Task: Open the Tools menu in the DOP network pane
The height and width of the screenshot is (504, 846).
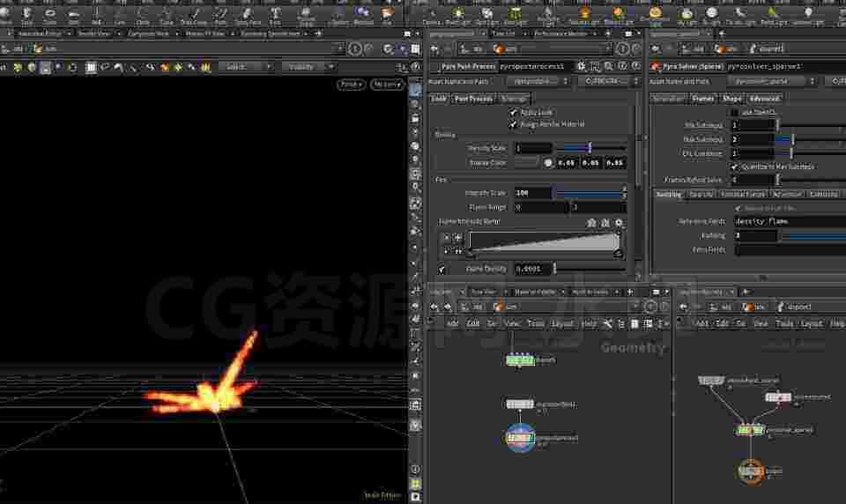Action: point(784,323)
